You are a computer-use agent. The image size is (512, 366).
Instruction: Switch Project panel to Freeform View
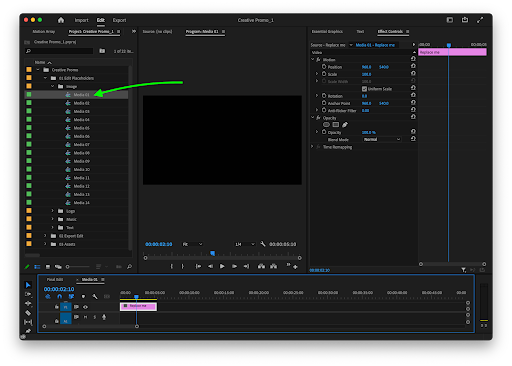58,267
